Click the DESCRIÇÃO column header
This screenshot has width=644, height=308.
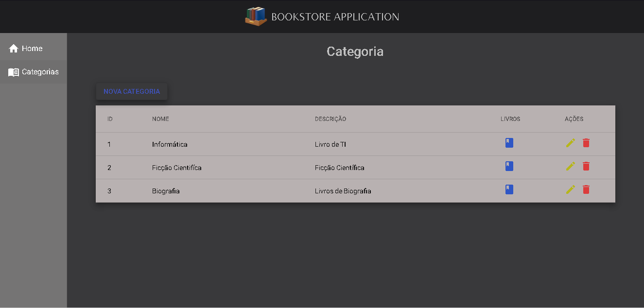(x=330, y=119)
